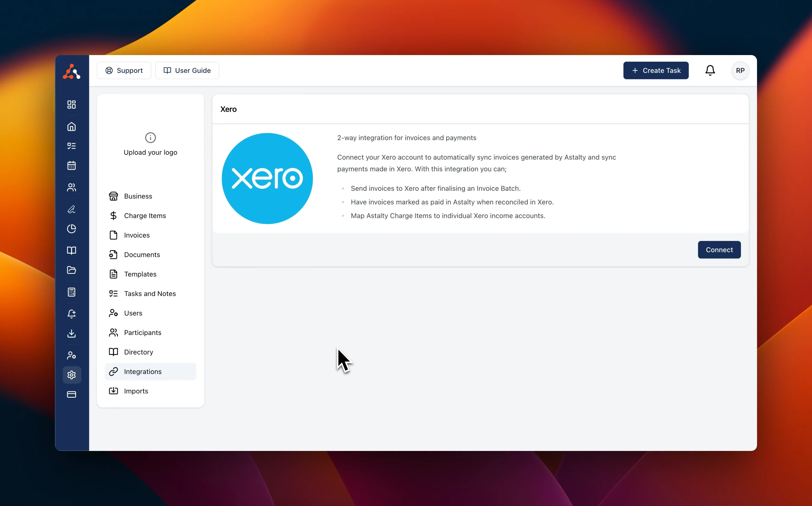Screen dimensions: 812x506
Task: Open the User Guide button
Action: point(187,70)
